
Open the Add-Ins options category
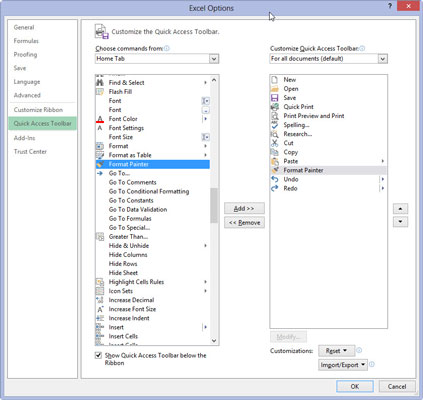pos(24,138)
